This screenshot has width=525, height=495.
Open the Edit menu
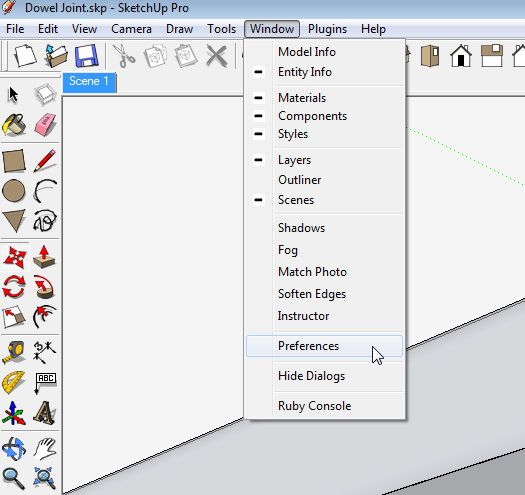click(48, 29)
